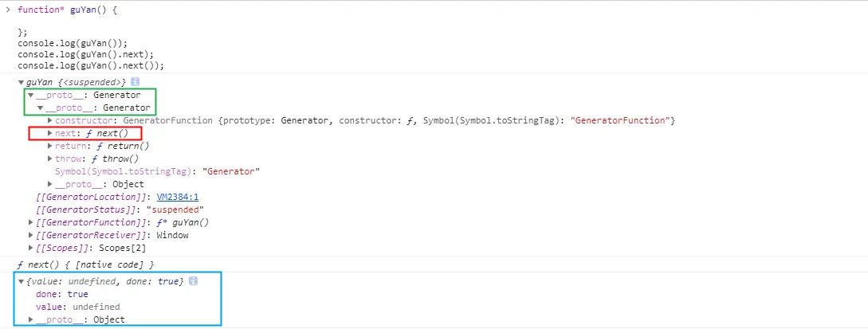The width and height of the screenshot is (868, 329).
Task: Expand __proto__: Object under Symbol.toStringTag
Action: 49,184
